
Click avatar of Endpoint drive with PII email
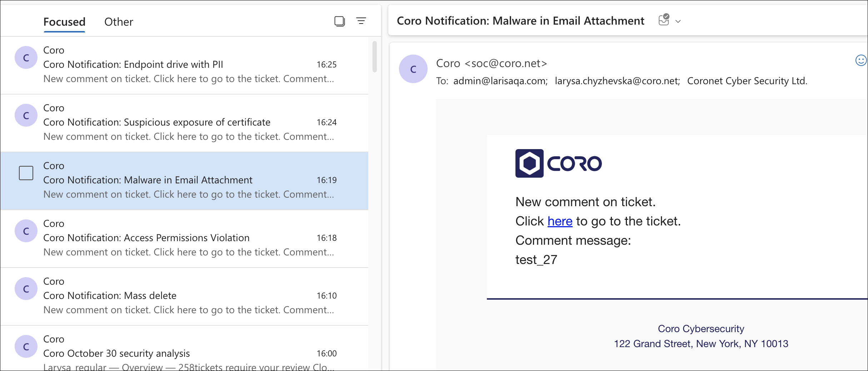tap(26, 57)
